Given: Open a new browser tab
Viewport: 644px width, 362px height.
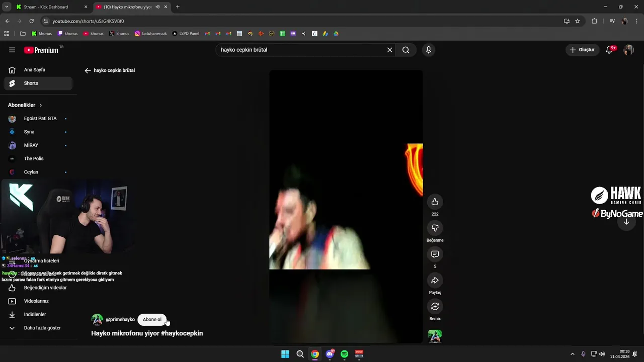Looking at the screenshot, I should [x=178, y=7].
